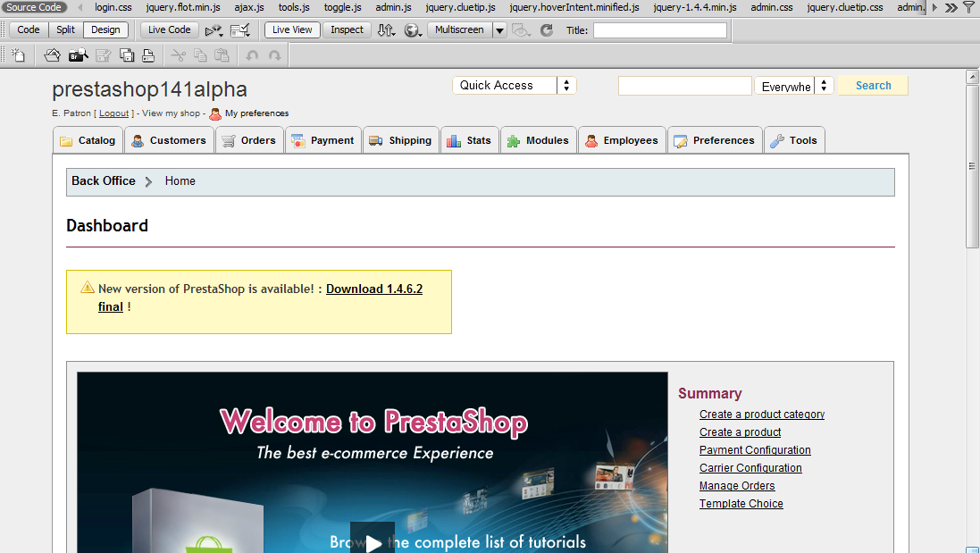Open the Preferences tab
The image size is (980, 553).
[x=715, y=140]
